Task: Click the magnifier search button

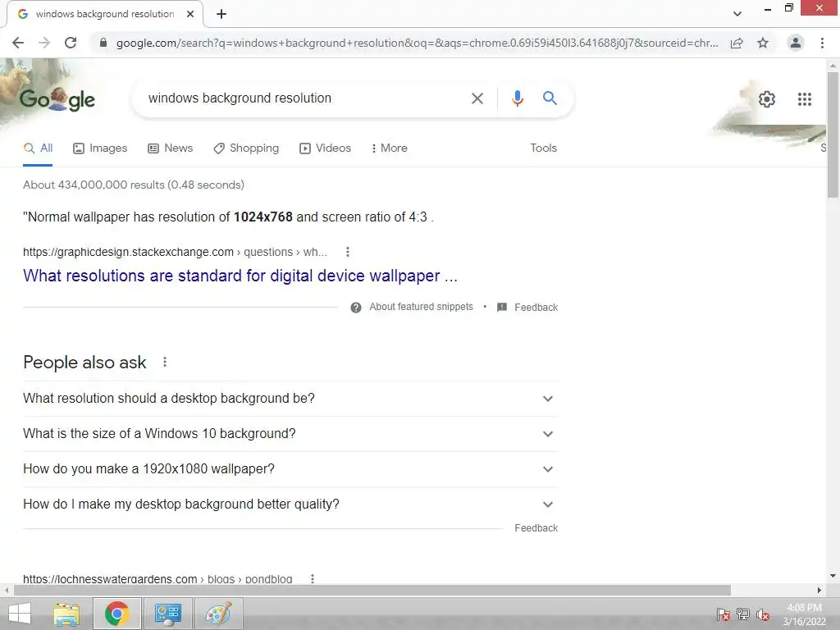Action: (550, 98)
